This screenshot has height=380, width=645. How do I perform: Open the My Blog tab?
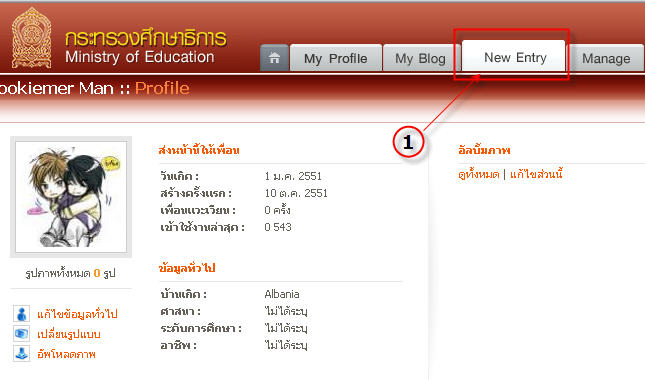pyautogui.click(x=420, y=58)
